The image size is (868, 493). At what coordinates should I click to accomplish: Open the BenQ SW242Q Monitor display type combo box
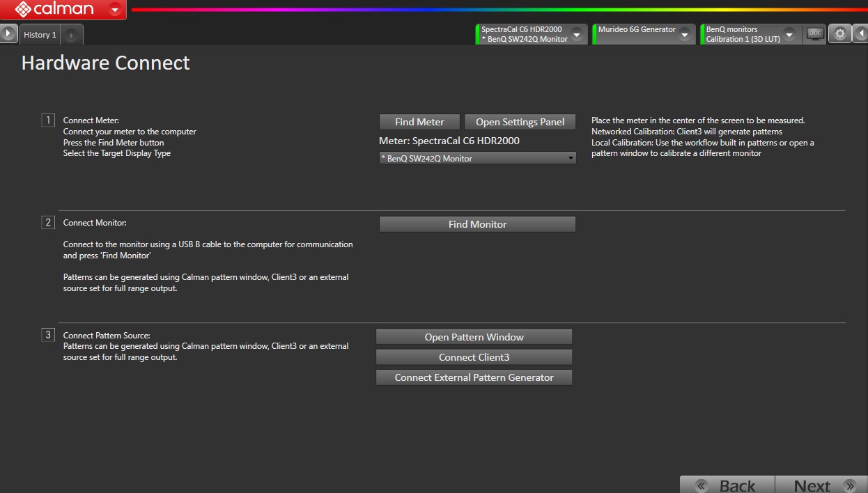[478, 159]
